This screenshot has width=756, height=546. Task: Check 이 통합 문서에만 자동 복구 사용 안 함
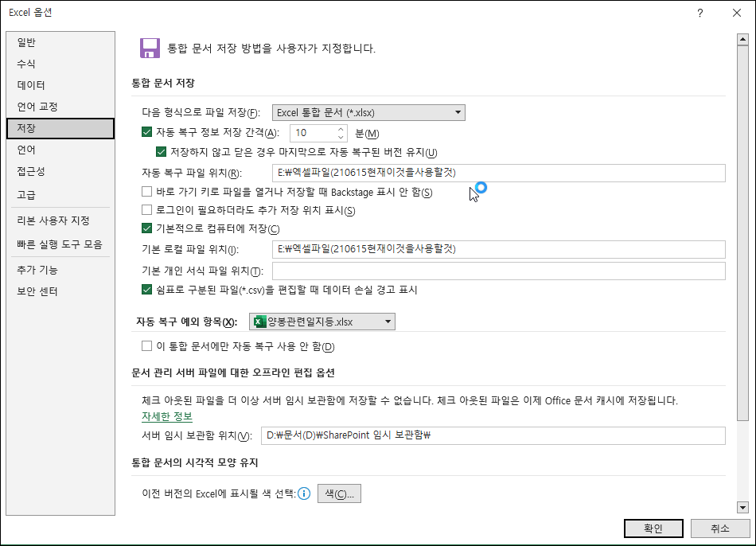[x=146, y=346]
